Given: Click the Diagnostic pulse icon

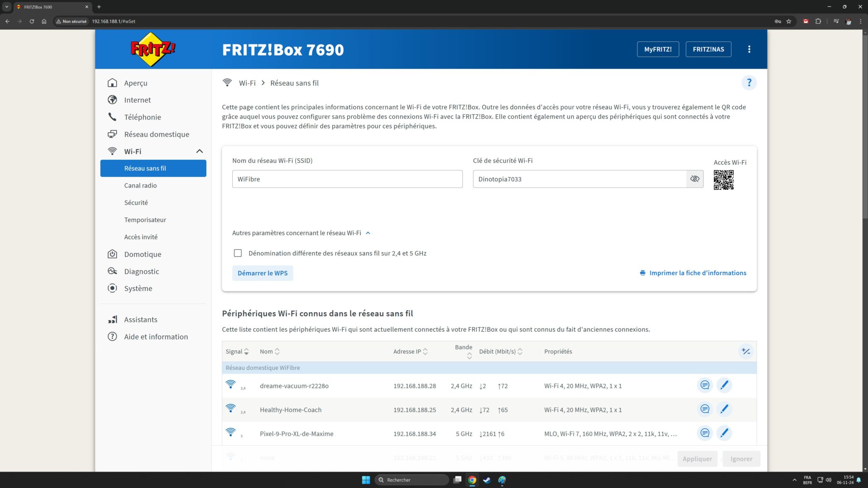Looking at the screenshot, I should click(x=112, y=271).
